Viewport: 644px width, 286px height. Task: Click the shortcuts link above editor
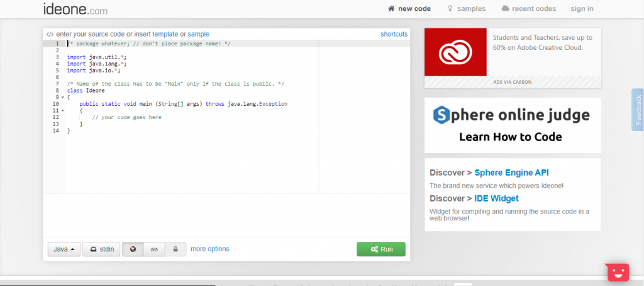394,34
